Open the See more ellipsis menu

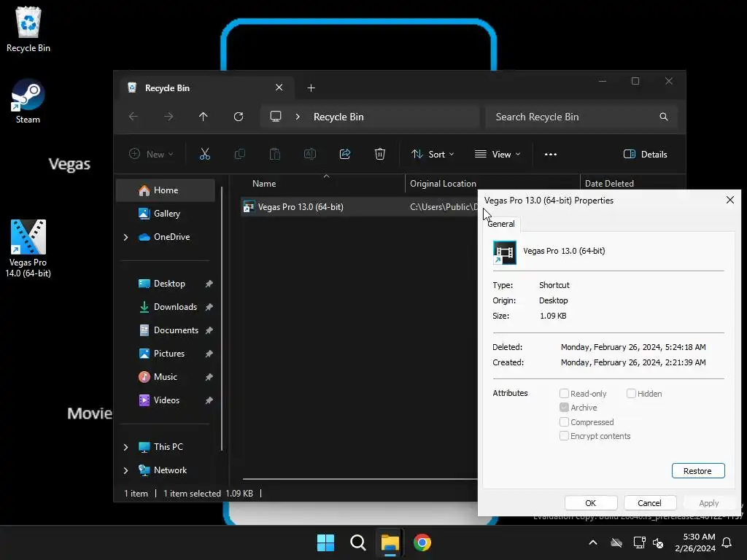551,155
